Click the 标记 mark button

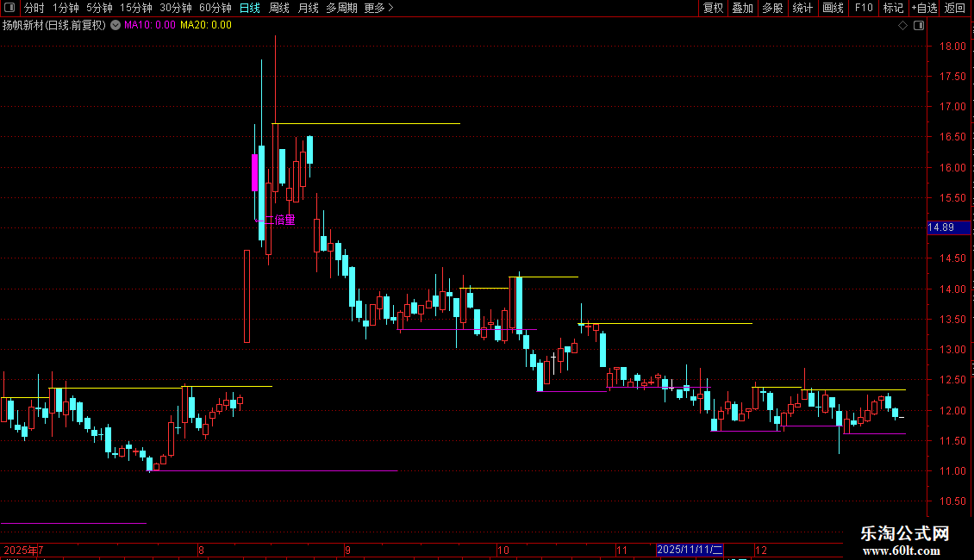pyautogui.click(x=893, y=8)
